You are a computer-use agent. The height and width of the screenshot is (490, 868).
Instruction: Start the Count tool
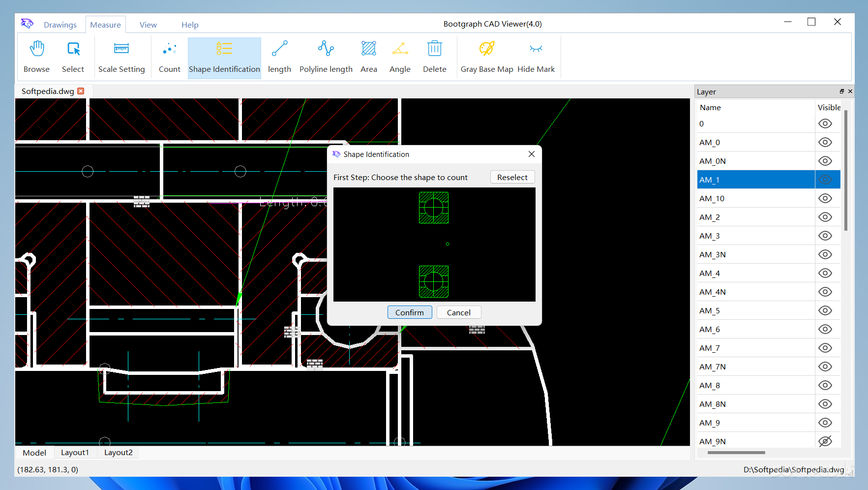(x=170, y=57)
